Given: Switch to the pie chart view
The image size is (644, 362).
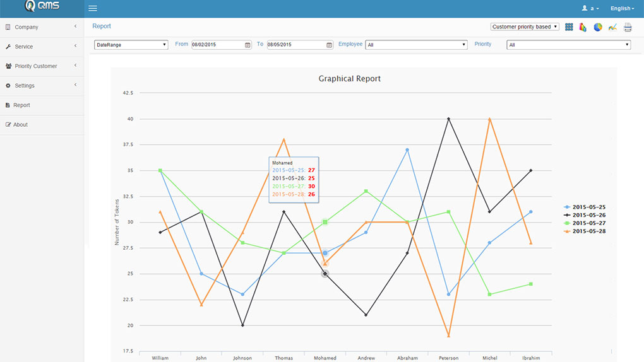Looking at the screenshot, I should 597,27.
